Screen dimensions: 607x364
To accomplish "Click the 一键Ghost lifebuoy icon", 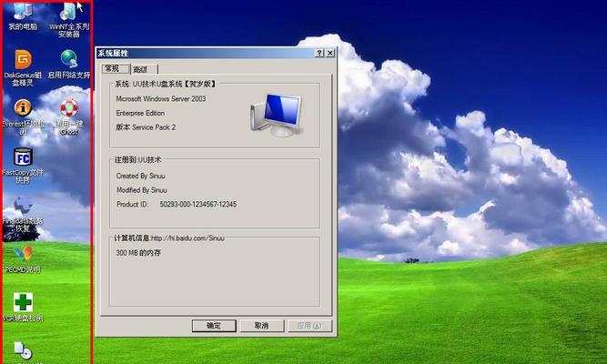I will (69, 116).
